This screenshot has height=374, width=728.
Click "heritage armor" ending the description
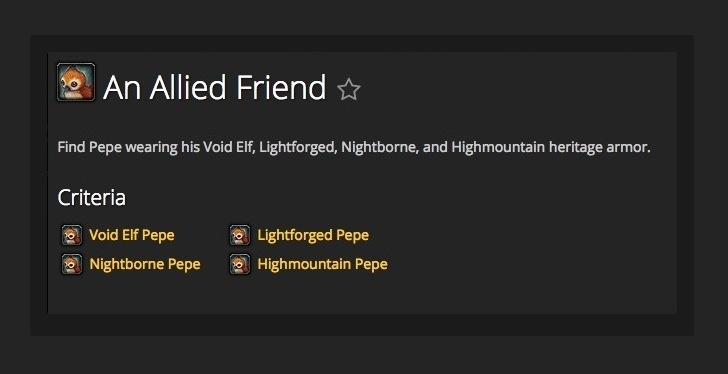(x=599, y=148)
